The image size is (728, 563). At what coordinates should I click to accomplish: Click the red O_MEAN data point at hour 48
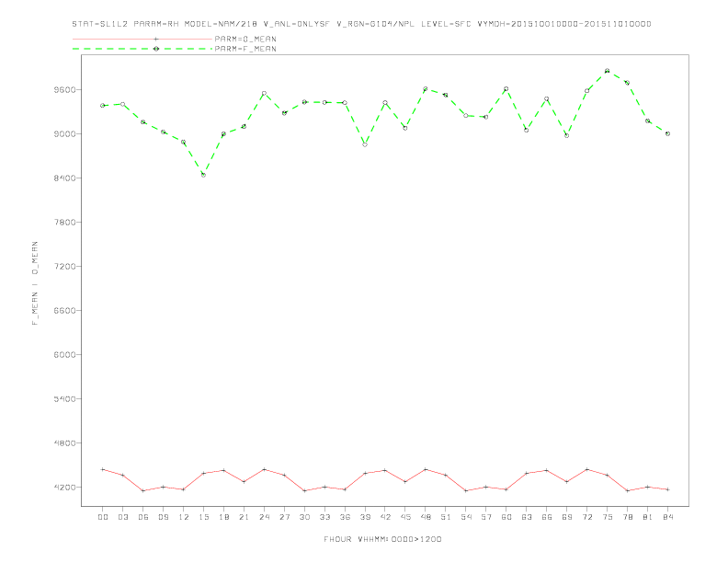coord(426,470)
